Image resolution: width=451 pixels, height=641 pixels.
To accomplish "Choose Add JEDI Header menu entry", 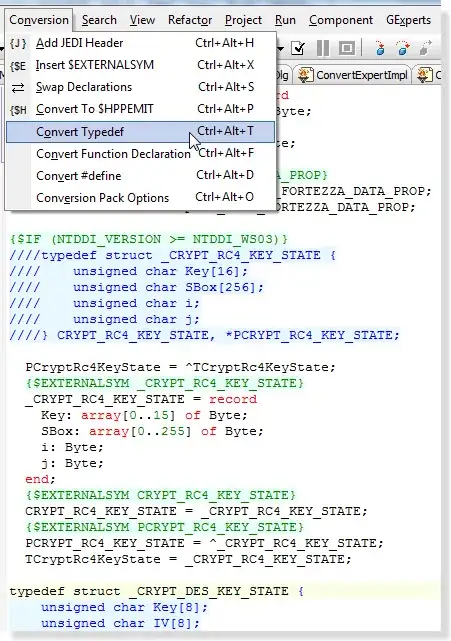I will tap(141, 43).
